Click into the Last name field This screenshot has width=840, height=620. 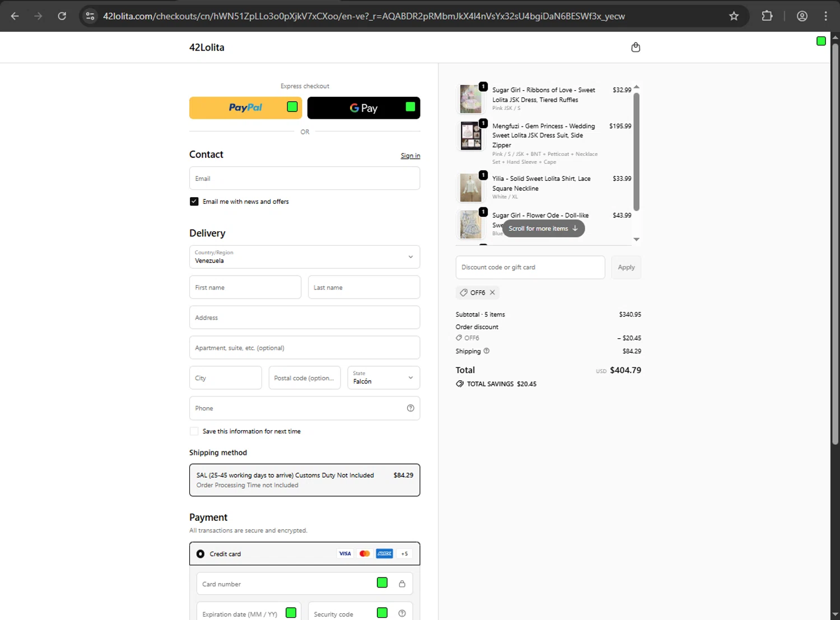364,287
